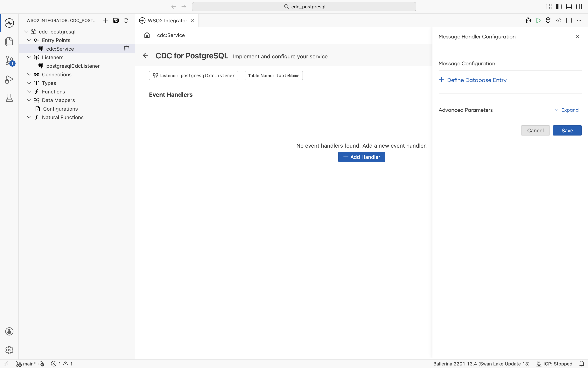Expand Advanced Parameters section
Screen dimensions: 588x368
coord(567,110)
